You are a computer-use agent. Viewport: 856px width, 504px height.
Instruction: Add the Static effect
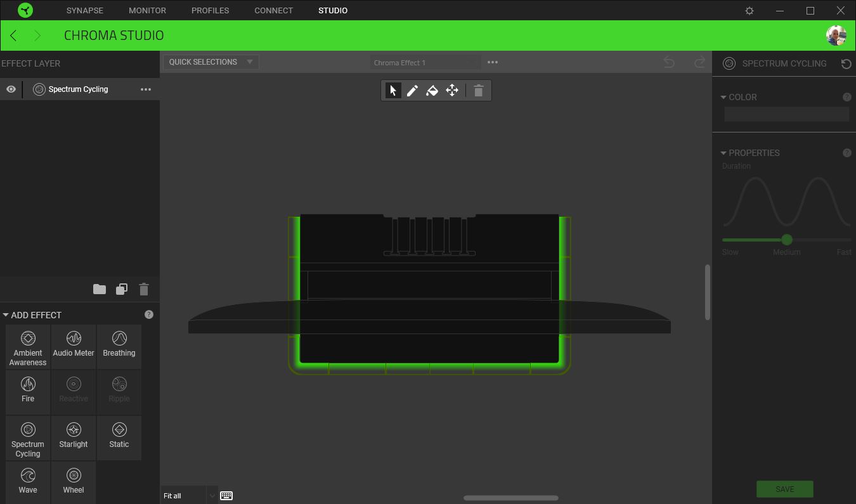tap(119, 438)
